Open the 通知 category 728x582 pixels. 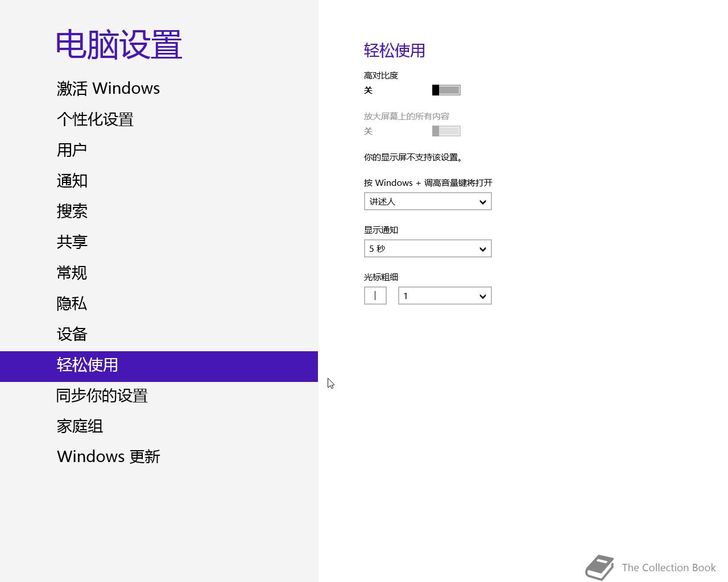point(159,180)
